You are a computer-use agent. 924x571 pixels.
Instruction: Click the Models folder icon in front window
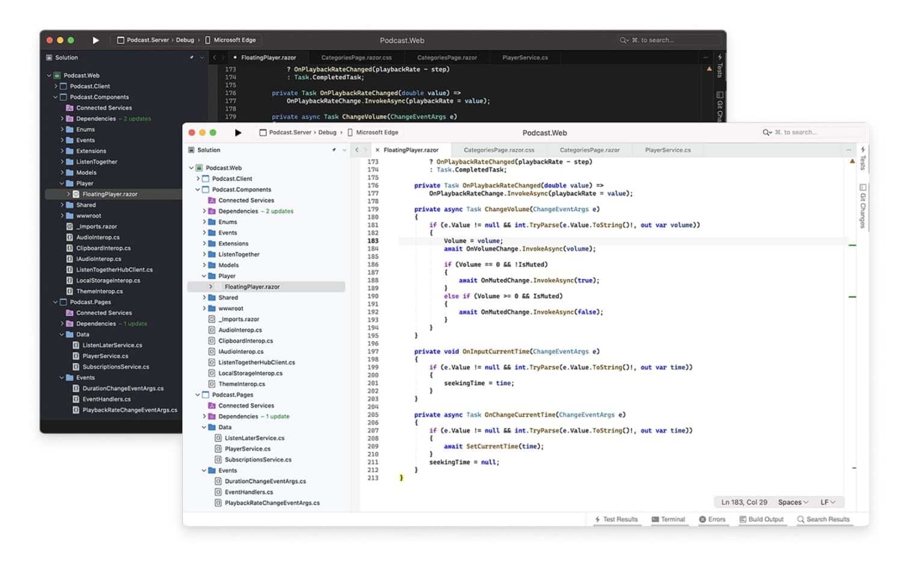pos(212,266)
